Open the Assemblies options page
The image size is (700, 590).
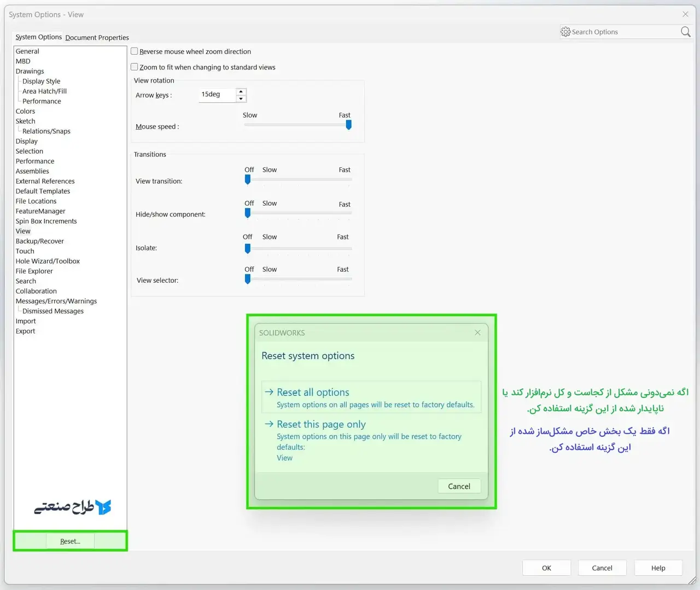pos(32,171)
